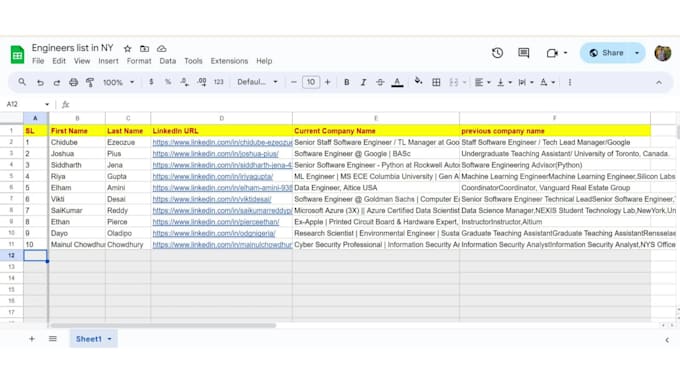Toggle bold formatting
The image size is (680, 383).
point(346,82)
